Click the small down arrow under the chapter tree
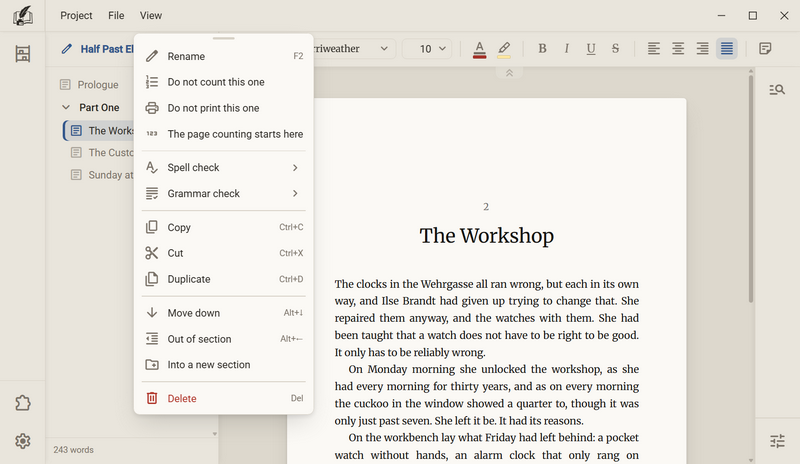 click(215, 434)
